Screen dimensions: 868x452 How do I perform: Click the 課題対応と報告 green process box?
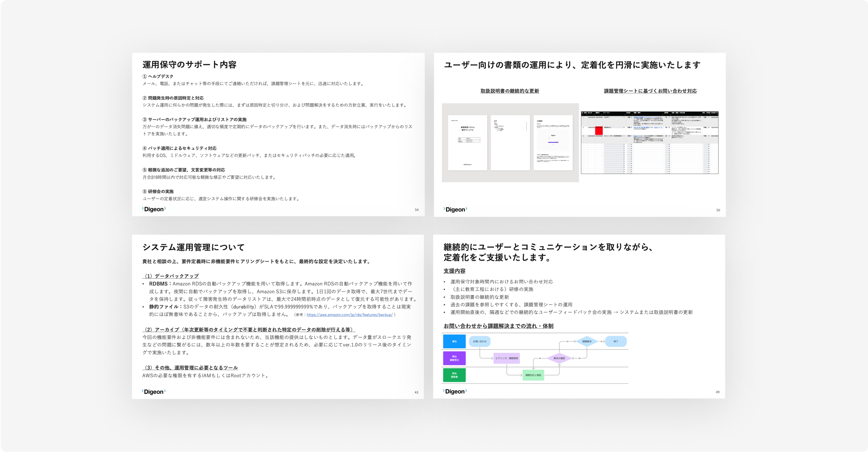tap(533, 375)
